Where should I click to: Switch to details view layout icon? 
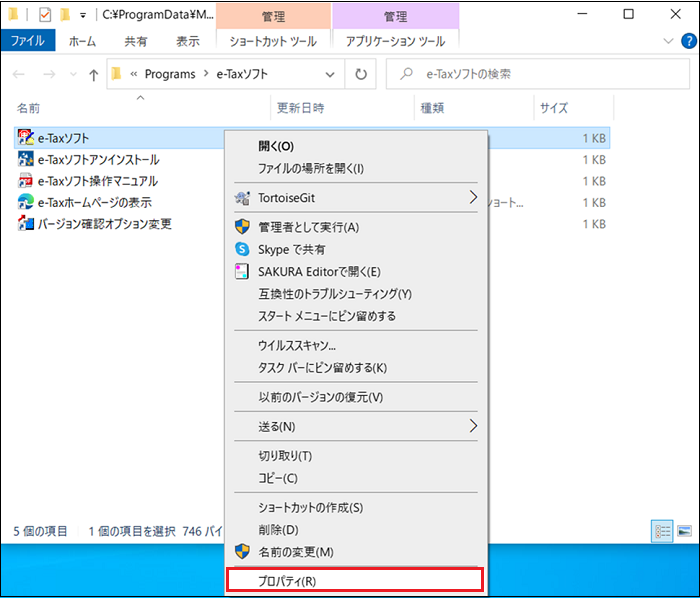pyautogui.click(x=662, y=531)
